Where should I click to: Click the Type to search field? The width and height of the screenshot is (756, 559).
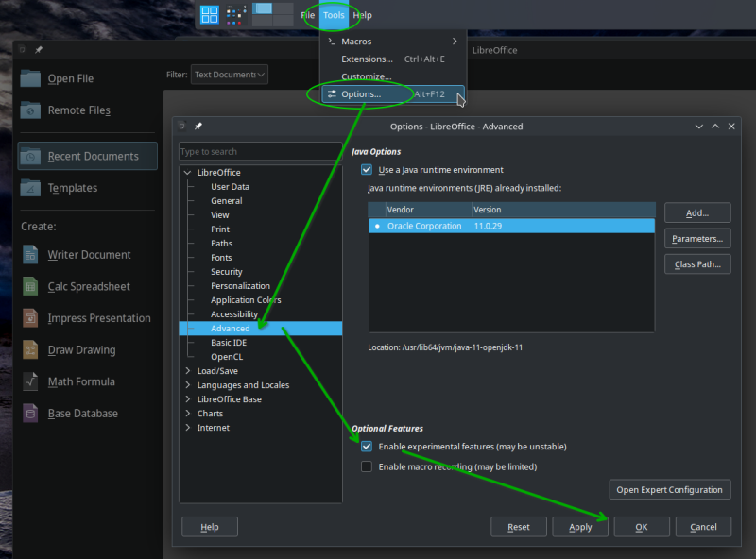260,151
